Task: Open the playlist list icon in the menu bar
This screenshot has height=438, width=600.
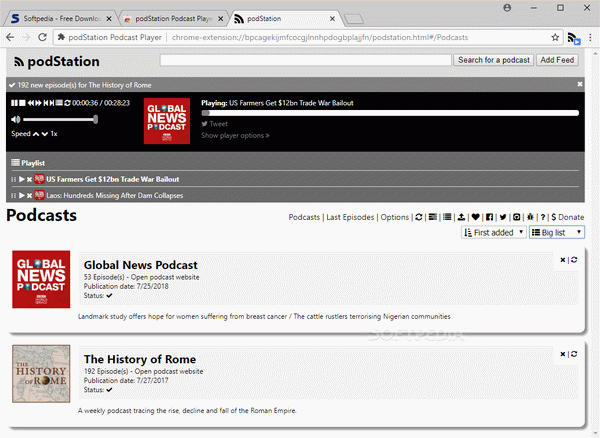Action: [x=447, y=217]
